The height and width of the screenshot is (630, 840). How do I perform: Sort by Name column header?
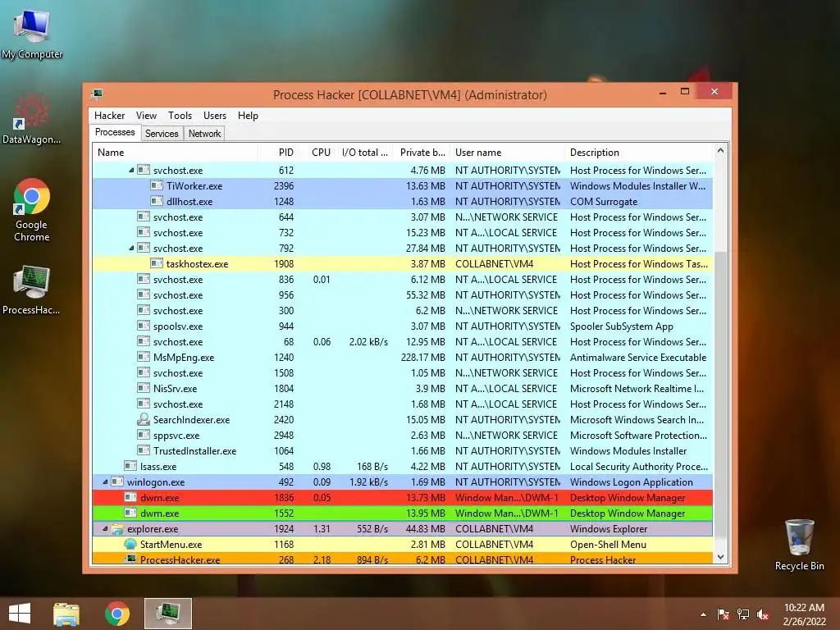click(176, 153)
